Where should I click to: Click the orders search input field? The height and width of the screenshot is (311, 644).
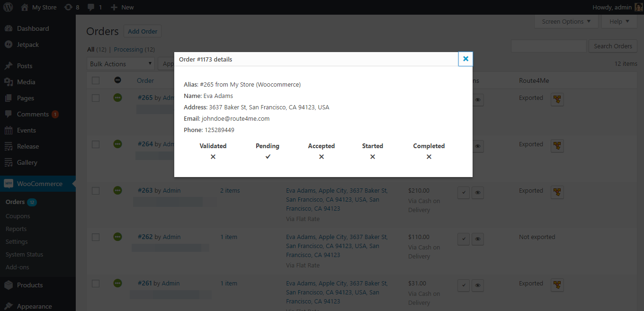[x=548, y=46]
